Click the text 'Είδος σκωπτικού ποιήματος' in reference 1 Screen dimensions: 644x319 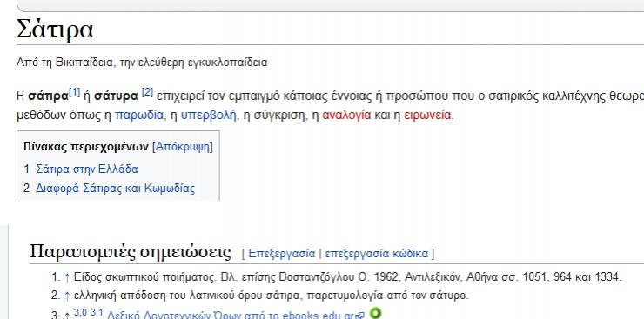[x=144, y=277]
